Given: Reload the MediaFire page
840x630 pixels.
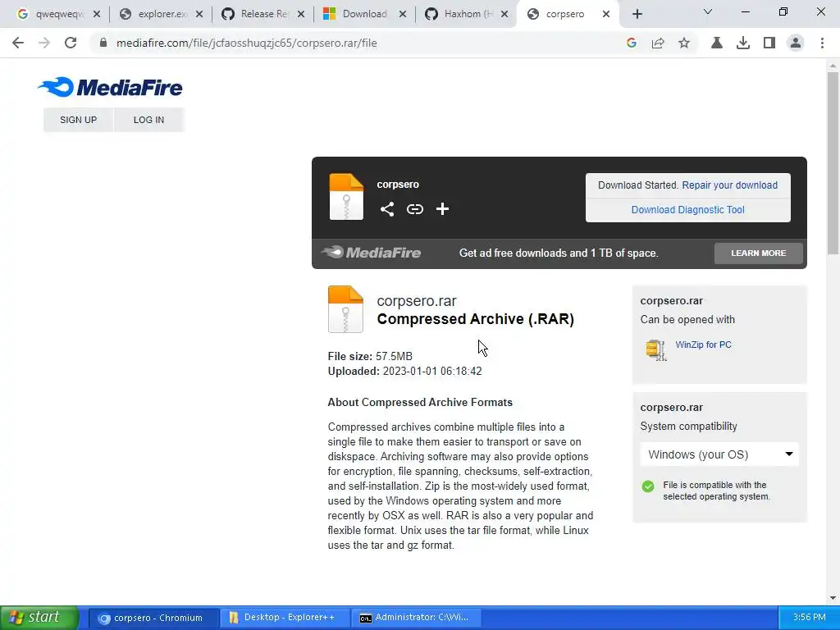Looking at the screenshot, I should coord(71,43).
